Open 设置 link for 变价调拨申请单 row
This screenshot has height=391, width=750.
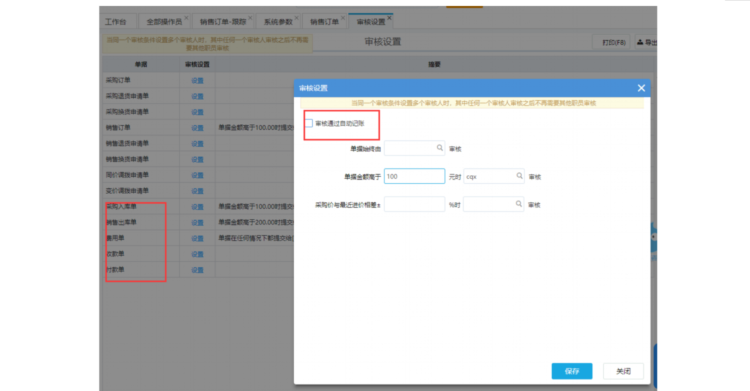tap(198, 191)
